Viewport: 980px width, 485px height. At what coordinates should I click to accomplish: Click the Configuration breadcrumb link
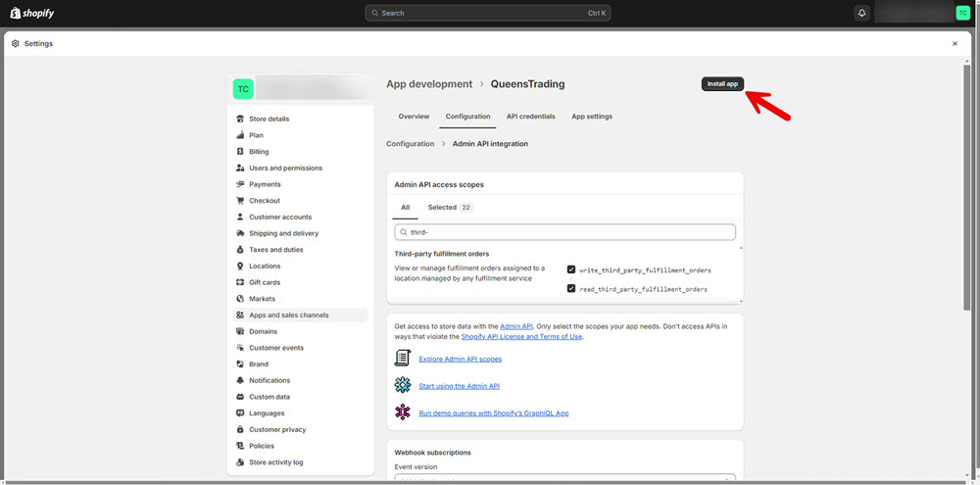[x=410, y=144]
